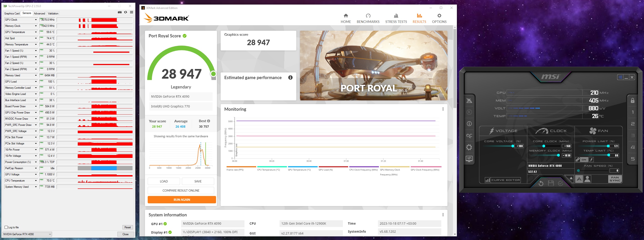This screenshot has width=644, height=240.
Task: Open the Memory Clock sensor dropdown
Action: (x=36, y=26)
